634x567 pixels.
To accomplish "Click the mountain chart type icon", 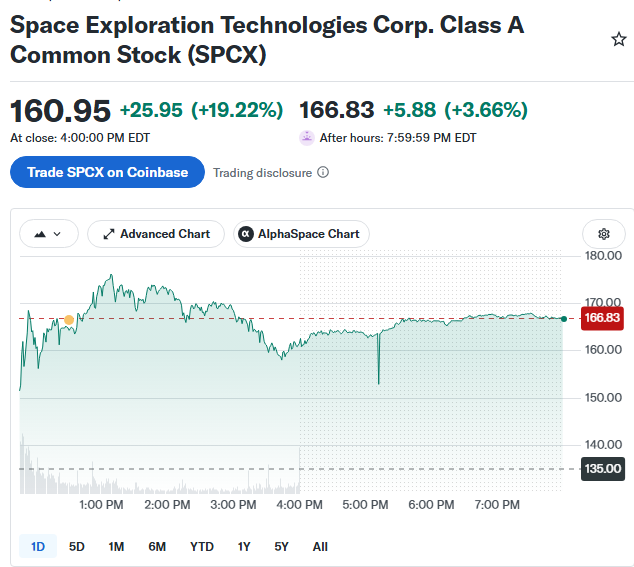I will [40, 234].
